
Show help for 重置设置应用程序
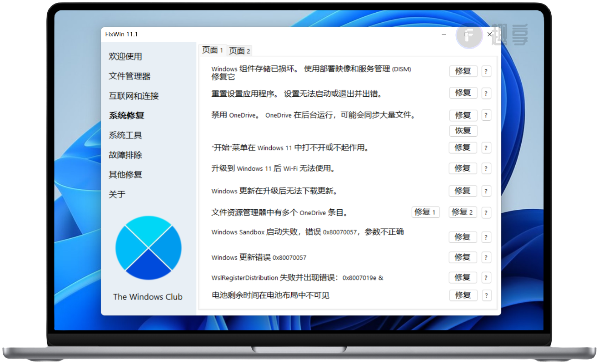486,93
